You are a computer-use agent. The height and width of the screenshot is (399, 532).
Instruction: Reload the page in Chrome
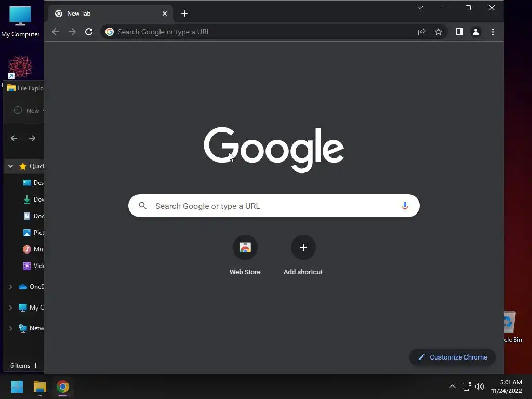pyautogui.click(x=89, y=32)
